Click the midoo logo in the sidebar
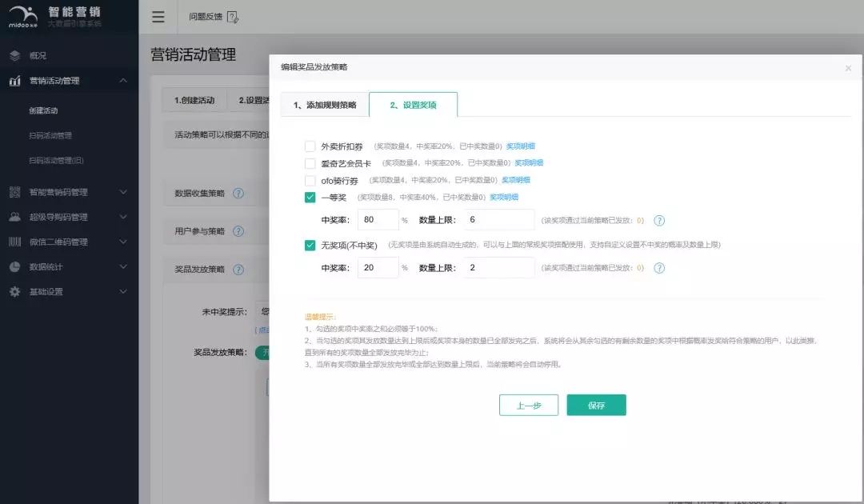 point(23,17)
